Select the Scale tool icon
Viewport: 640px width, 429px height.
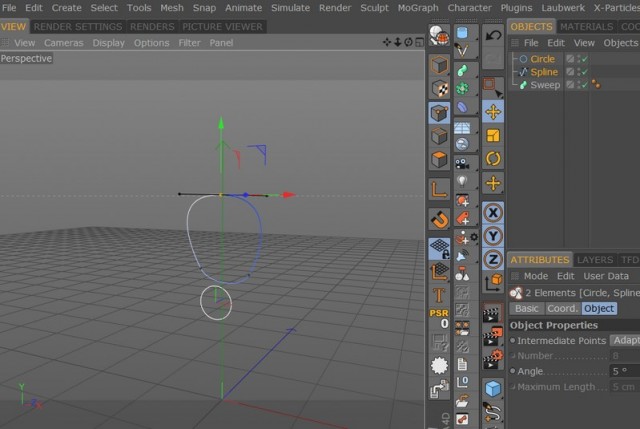(493, 136)
